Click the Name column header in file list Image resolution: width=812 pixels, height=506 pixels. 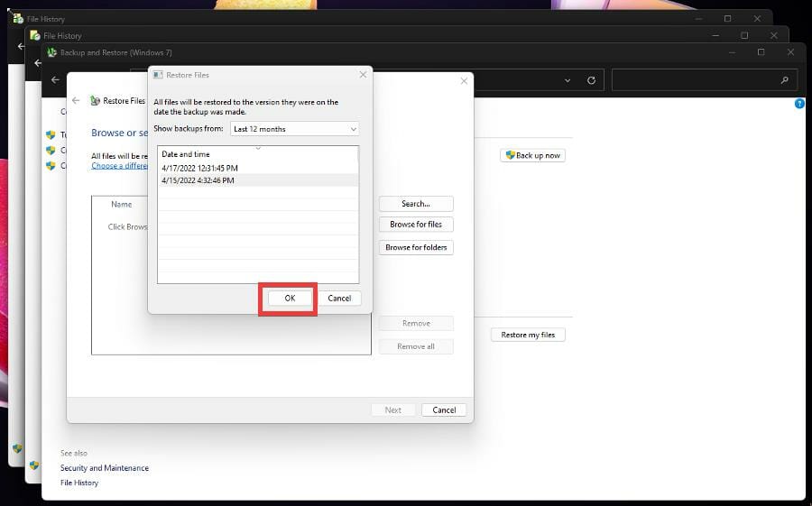coord(121,205)
